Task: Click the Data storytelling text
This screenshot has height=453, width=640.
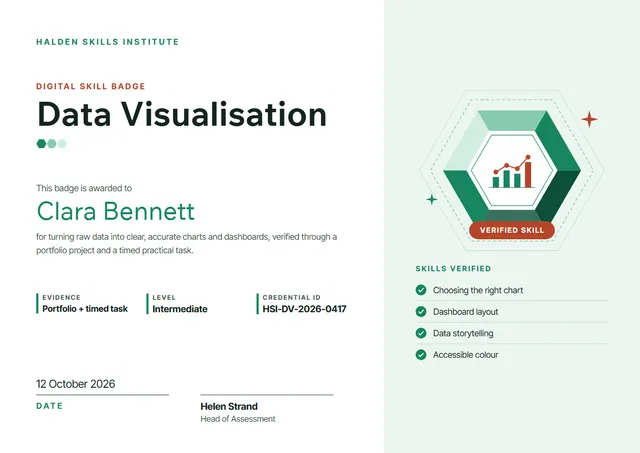Action: pyautogui.click(x=463, y=333)
